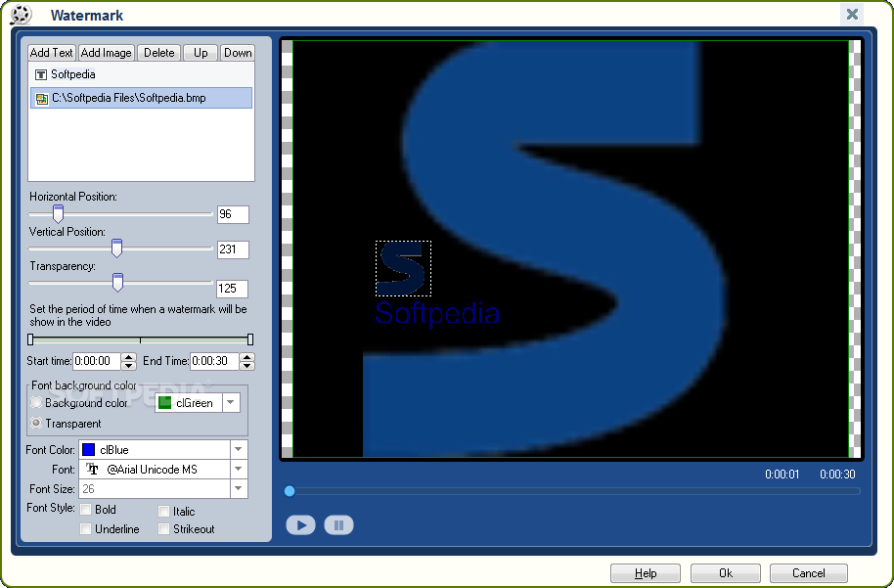The image size is (894, 588).
Task: Click the Help button
Action: pos(646,573)
